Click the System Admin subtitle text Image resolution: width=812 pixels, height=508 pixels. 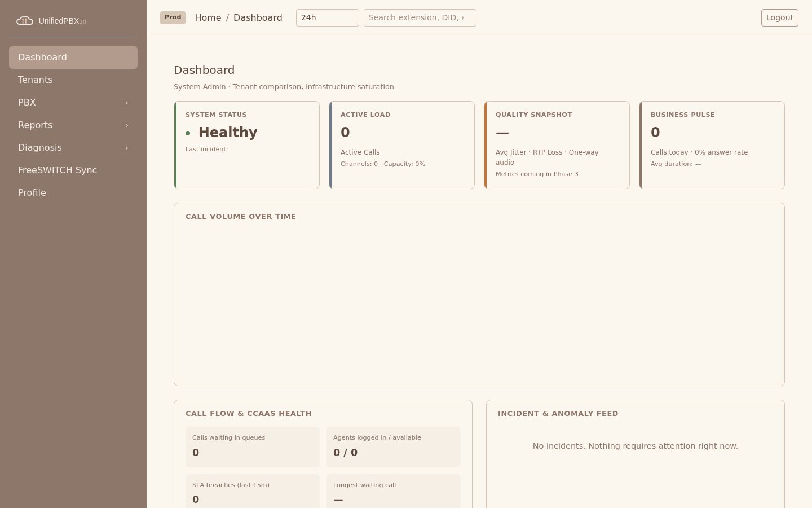(x=284, y=87)
